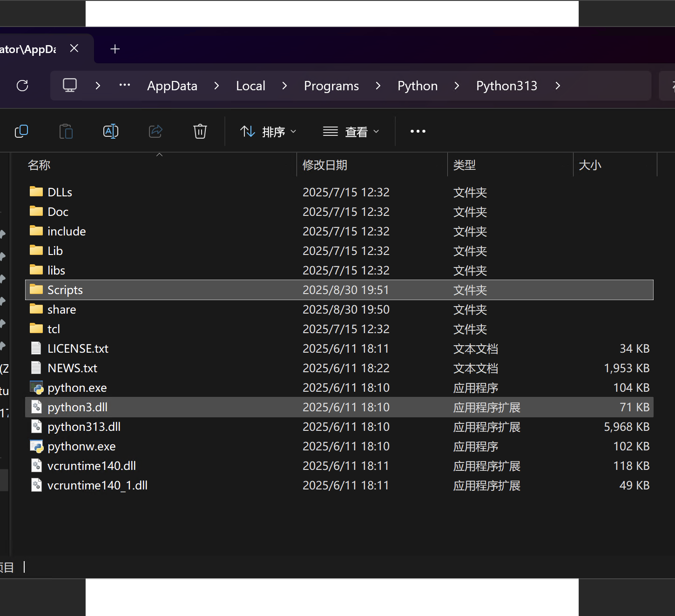Sort by 大小 column header
675x616 pixels.
(590, 165)
